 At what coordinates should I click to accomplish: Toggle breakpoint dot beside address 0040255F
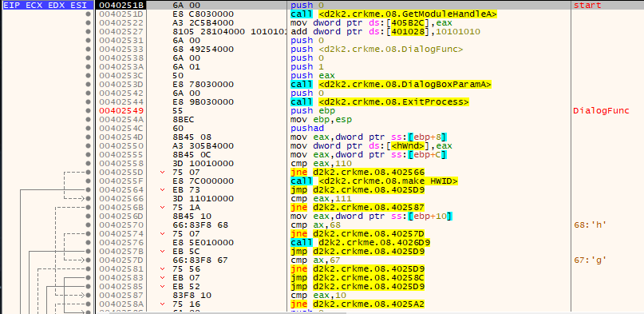point(88,181)
